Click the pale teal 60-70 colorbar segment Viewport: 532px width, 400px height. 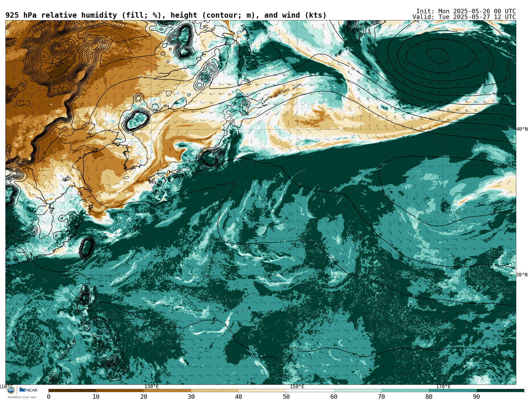tap(357, 391)
